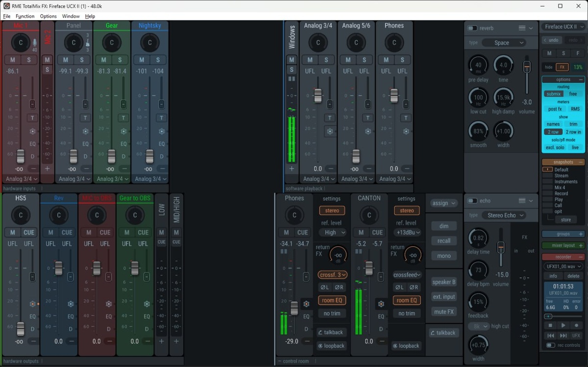The height and width of the screenshot is (367, 588).
Task: Click the store snapshot button
Action: [566, 220]
